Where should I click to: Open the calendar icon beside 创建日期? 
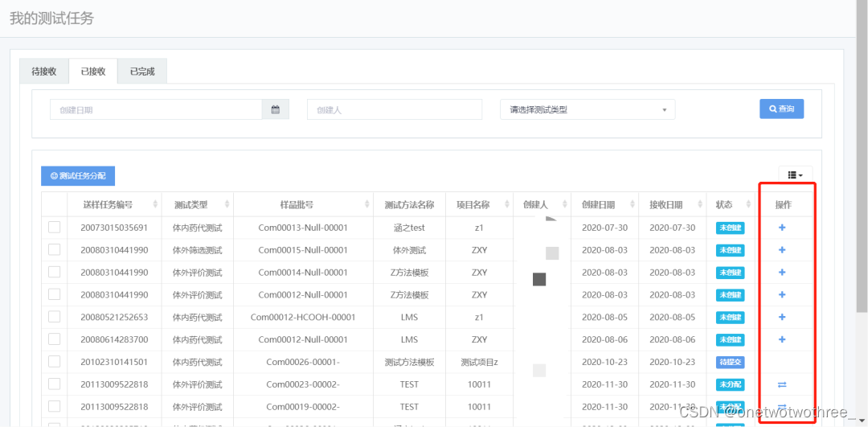(x=276, y=109)
